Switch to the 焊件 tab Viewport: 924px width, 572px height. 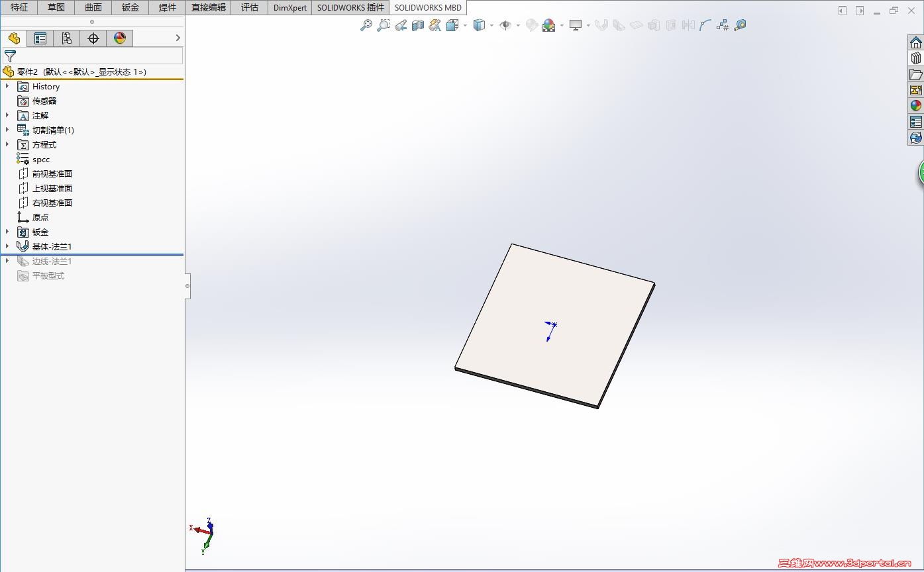(168, 7)
